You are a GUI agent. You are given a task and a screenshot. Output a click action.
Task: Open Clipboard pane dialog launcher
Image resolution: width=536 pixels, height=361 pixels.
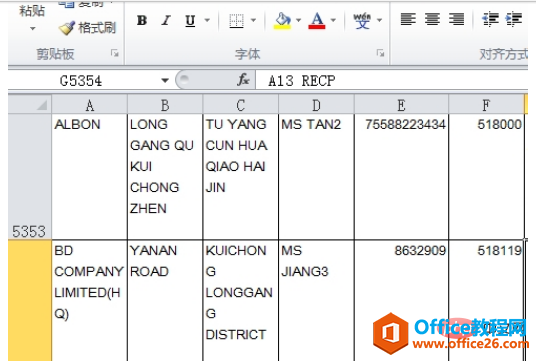pyautogui.click(x=115, y=53)
